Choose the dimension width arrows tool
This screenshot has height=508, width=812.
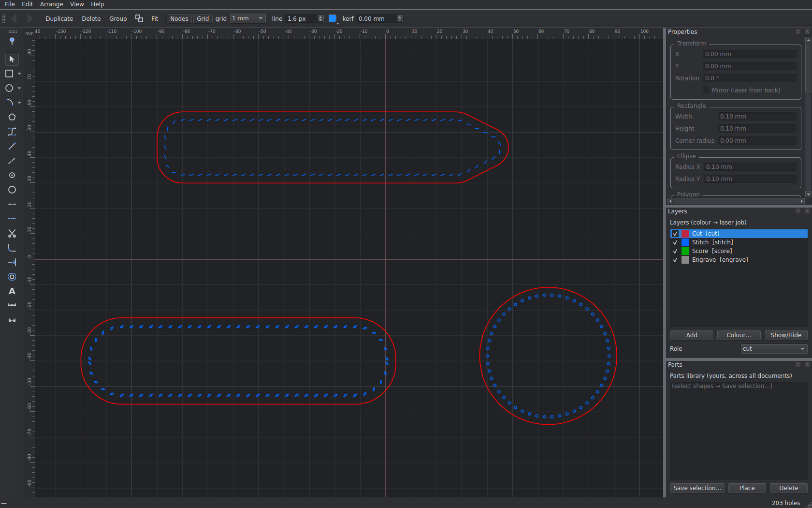tap(12, 320)
